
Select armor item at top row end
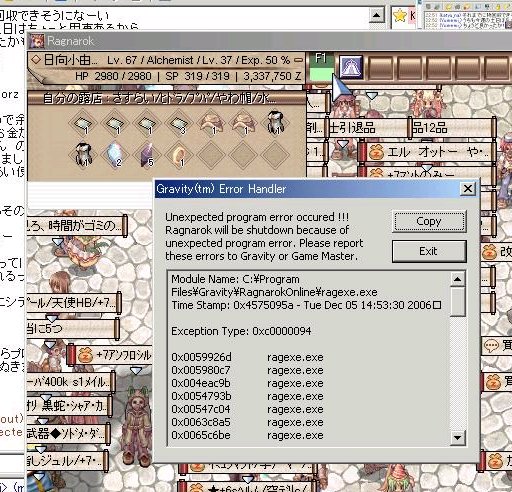coord(275,124)
